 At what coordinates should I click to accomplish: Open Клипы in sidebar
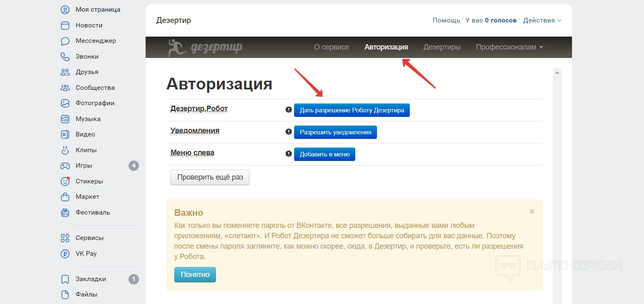click(86, 150)
